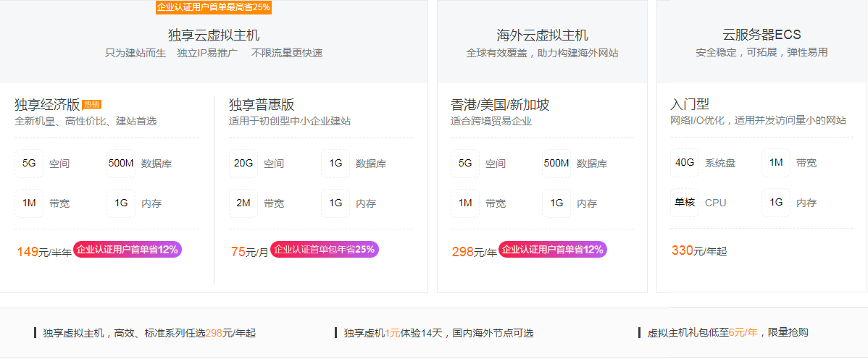Select the 入门型 ECS plan title
The height and width of the screenshot is (359, 868).
[x=690, y=104]
